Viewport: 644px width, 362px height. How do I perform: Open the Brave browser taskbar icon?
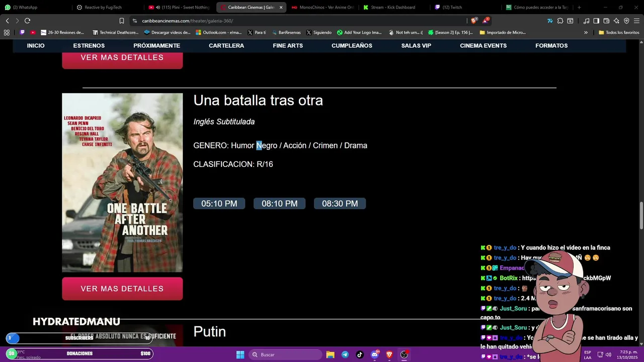(x=389, y=354)
